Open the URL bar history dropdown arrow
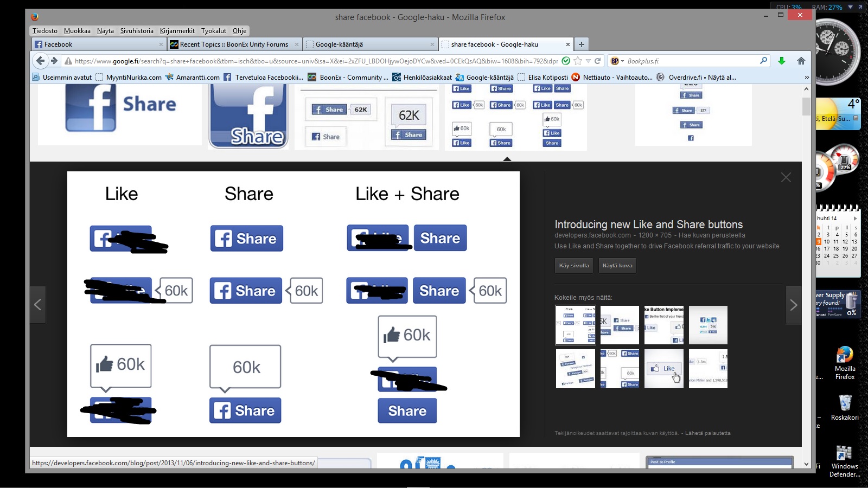868x488 pixels. [x=588, y=61]
